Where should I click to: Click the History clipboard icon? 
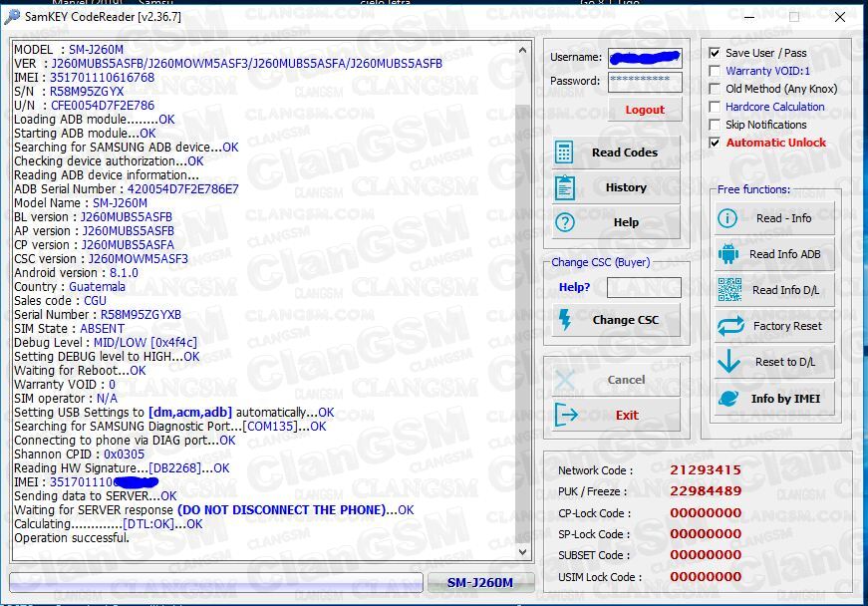[565, 187]
